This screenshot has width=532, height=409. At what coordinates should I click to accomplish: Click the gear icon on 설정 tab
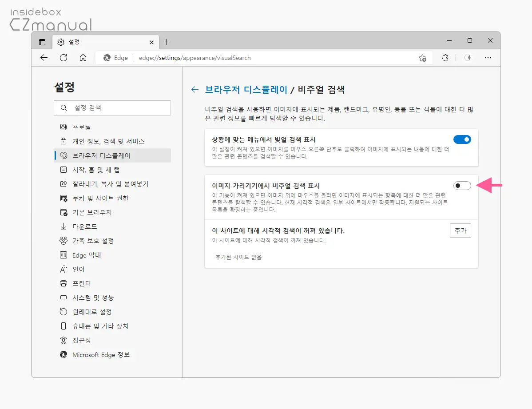[x=61, y=42]
